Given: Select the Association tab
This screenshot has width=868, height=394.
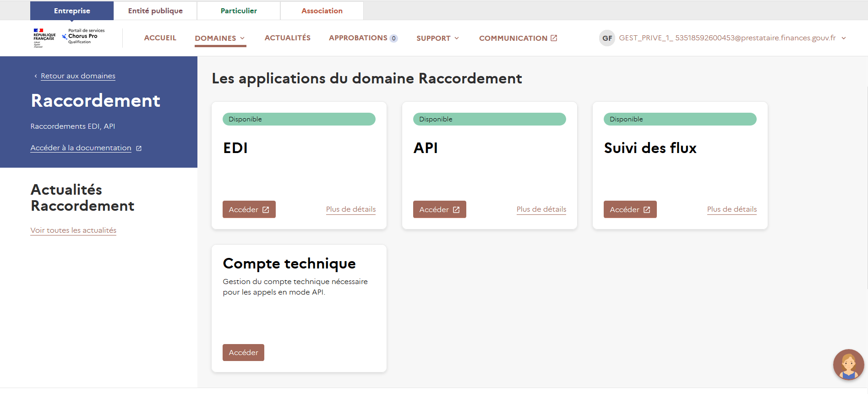Looking at the screenshot, I should click(322, 11).
